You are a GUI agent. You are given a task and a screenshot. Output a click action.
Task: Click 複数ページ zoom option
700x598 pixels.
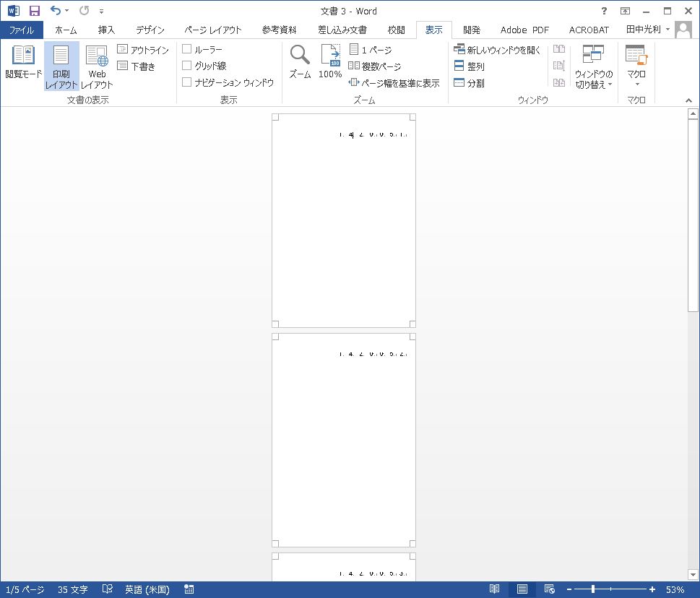(x=374, y=66)
